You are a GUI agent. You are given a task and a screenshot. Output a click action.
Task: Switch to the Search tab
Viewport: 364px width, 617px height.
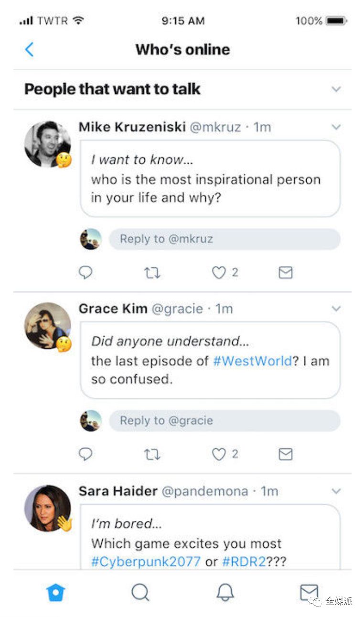pos(140,593)
